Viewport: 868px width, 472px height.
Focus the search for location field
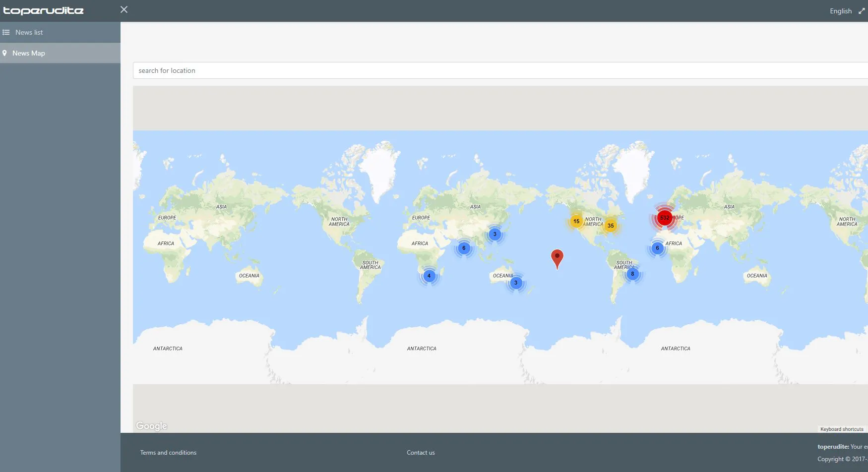500,70
